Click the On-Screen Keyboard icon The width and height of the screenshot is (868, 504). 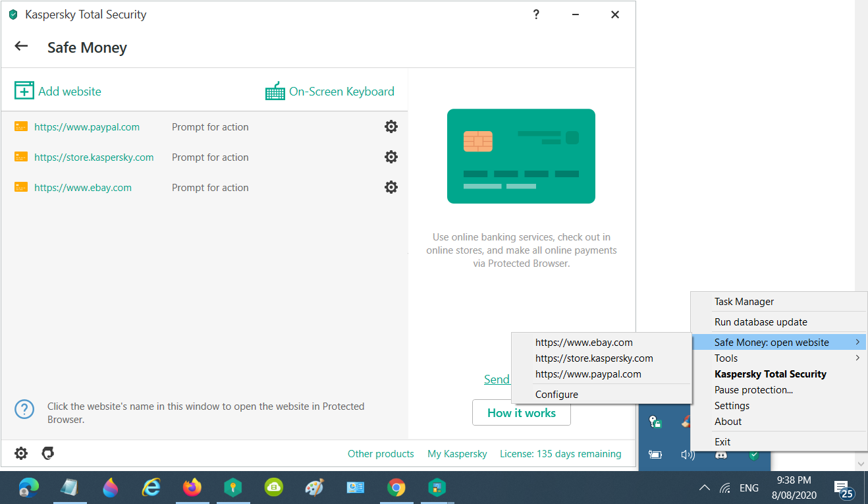coord(275,91)
